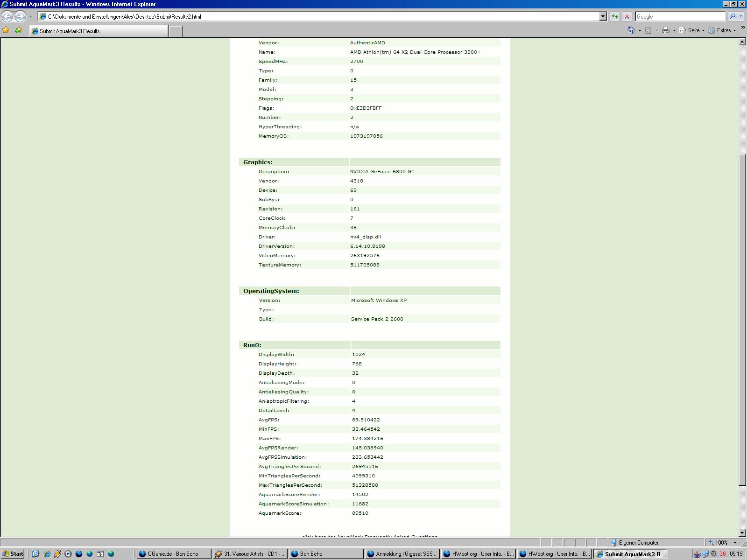Click the browser Back arrow button

coord(7,16)
